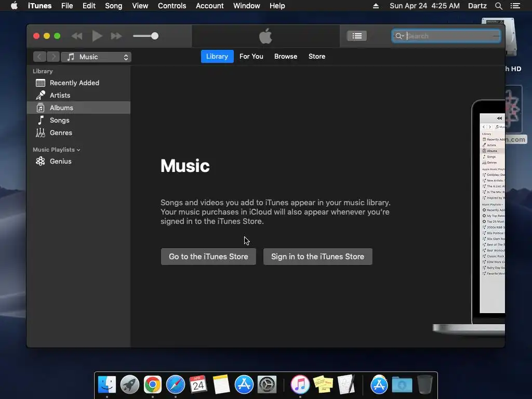Click the Albums sidebar icon
Screen dimensions: 532x399
(x=41, y=108)
